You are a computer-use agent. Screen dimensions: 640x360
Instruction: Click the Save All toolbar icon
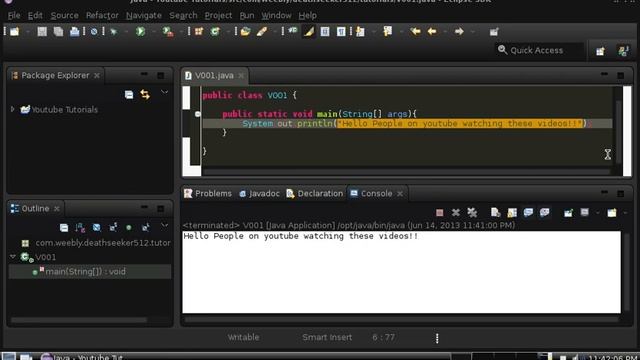pyautogui.click(x=58, y=32)
